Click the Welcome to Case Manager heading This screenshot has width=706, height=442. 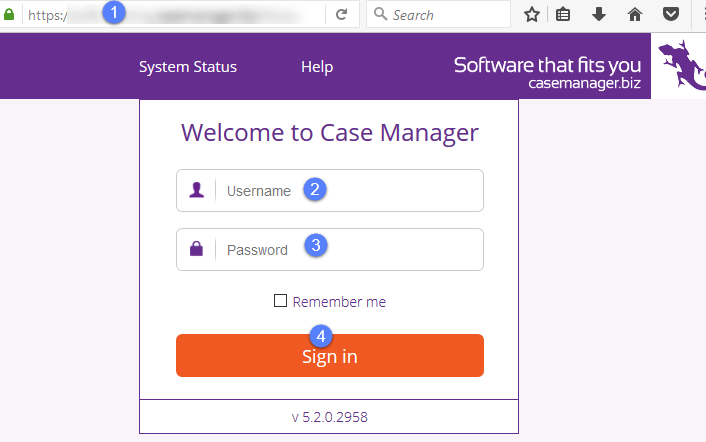point(330,133)
